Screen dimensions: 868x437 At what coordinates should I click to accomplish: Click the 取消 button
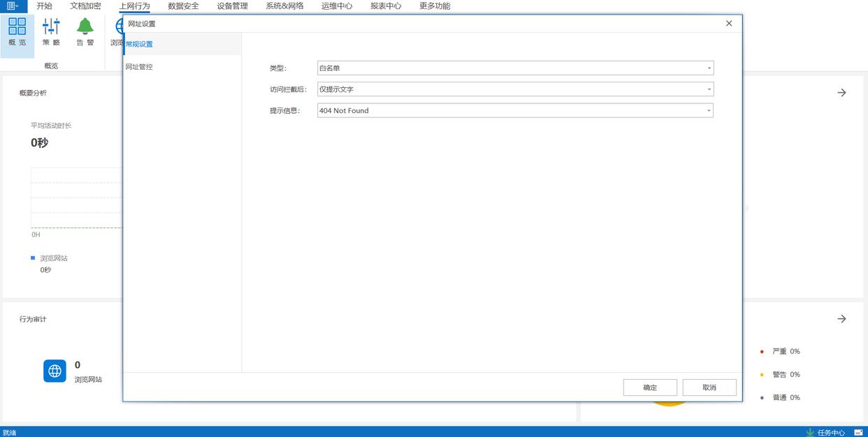709,387
